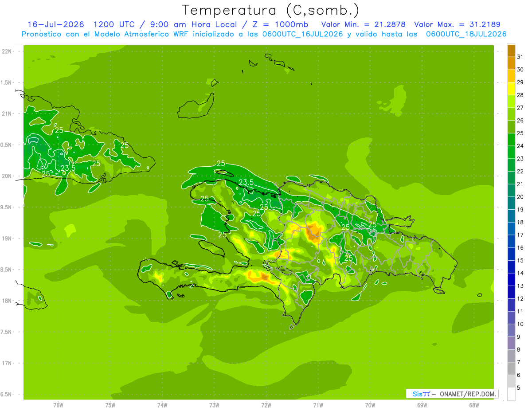Click the "9.5N" latitude label
Viewport: 532px width, 411px height.
(7, 207)
